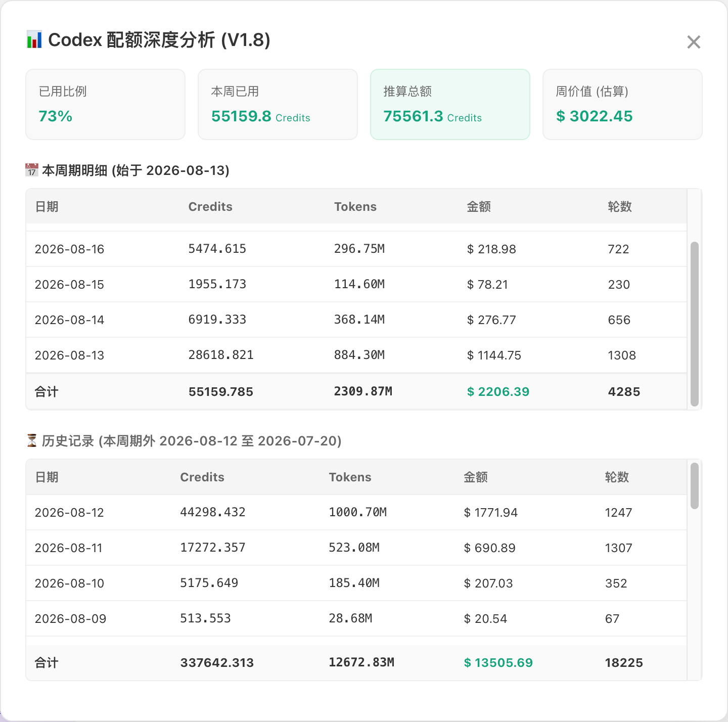Select the date cell 2026-08-10

coord(69,583)
